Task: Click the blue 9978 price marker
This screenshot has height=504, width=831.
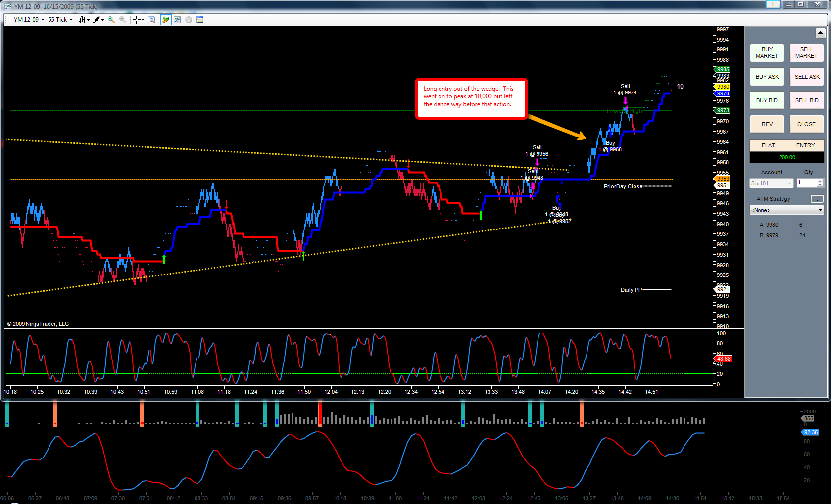Action: click(x=723, y=93)
